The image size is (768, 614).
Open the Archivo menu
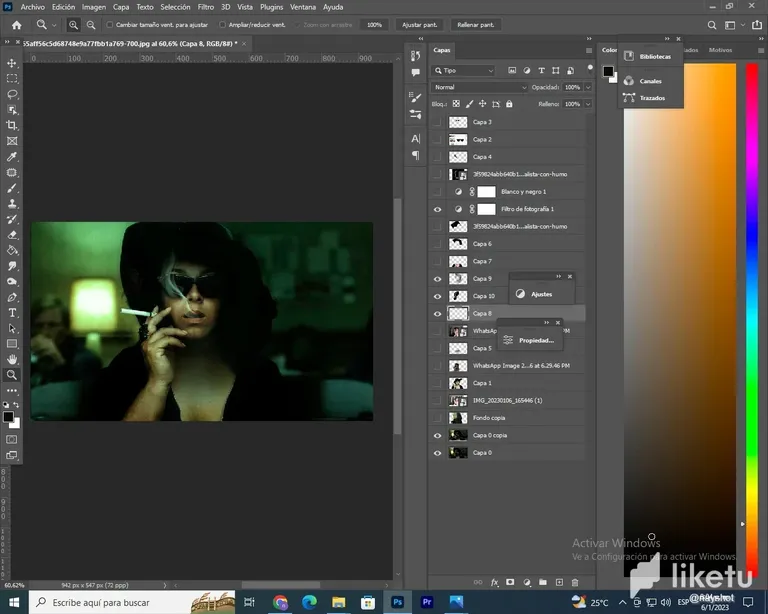tap(32, 7)
